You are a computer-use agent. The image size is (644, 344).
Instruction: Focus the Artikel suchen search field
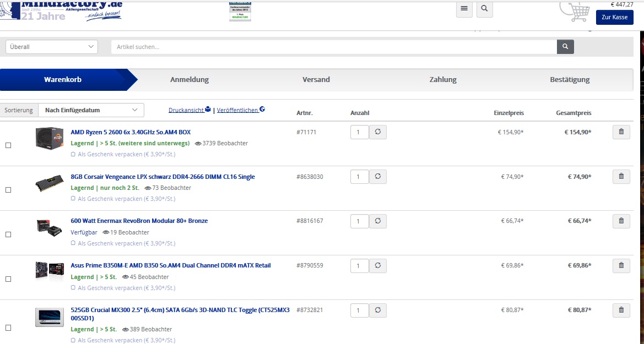tap(334, 47)
